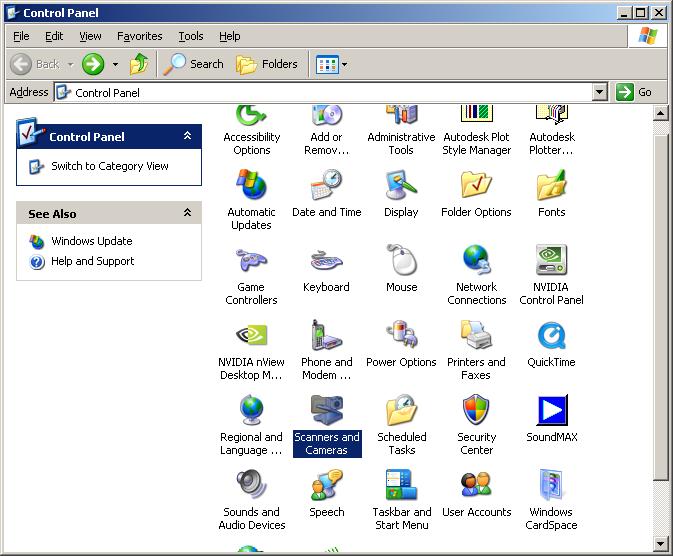Click the Search toolbar button
The image size is (673, 556).
point(194,64)
